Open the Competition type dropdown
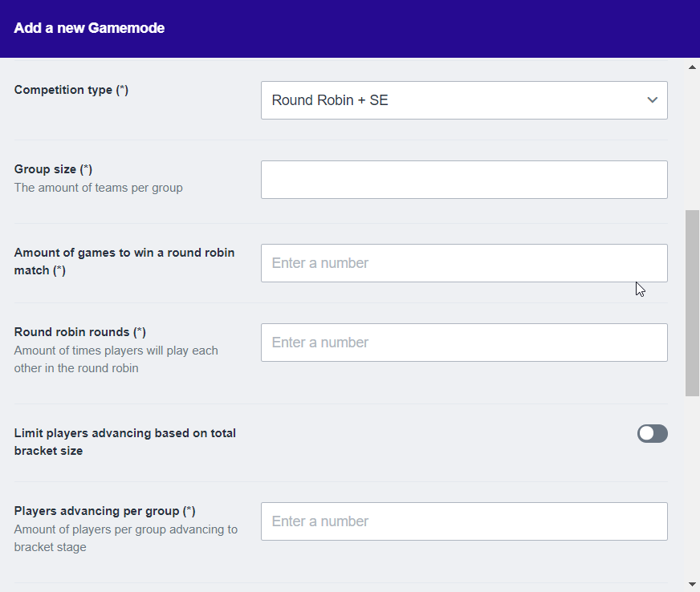 point(463,100)
